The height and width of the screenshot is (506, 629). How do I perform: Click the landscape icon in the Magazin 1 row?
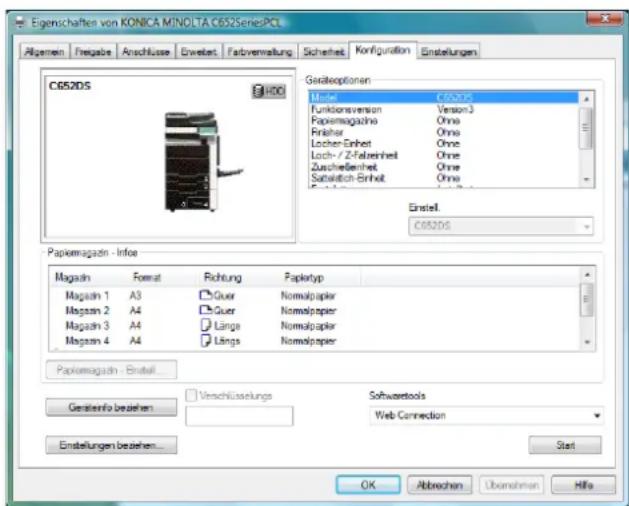pos(206,295)
